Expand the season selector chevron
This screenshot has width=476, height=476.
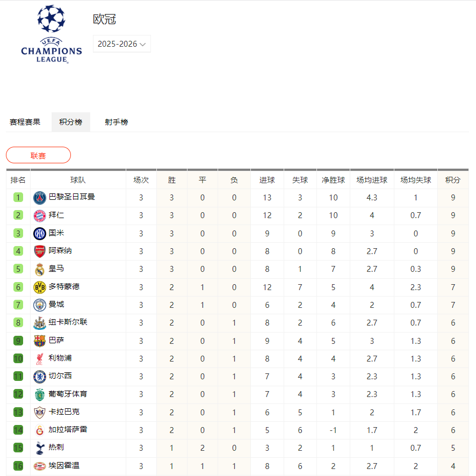pos(143,44)
